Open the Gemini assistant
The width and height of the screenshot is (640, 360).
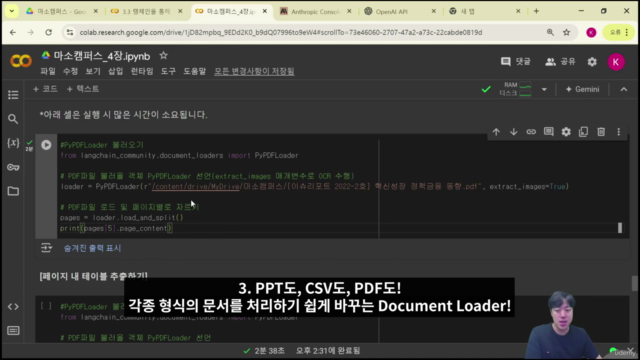click(x=582, y=89)
